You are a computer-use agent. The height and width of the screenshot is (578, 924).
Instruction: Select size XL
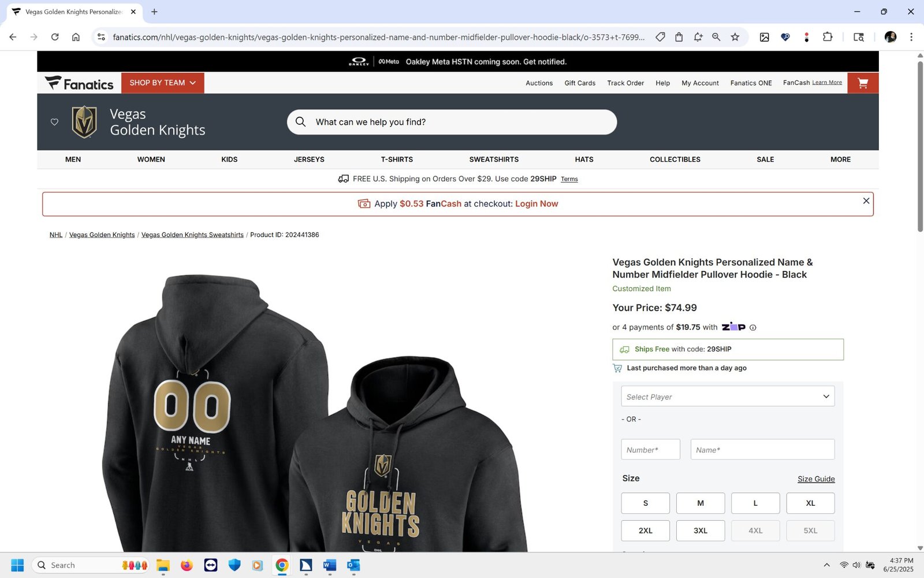pyautogui.click(x=810, y=503)
